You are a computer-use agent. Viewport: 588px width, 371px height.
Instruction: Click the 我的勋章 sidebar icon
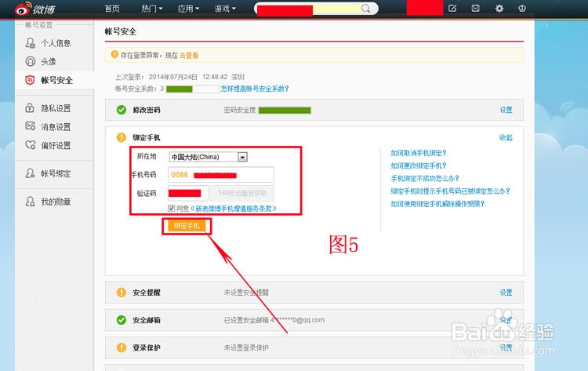tap(30, 202)
